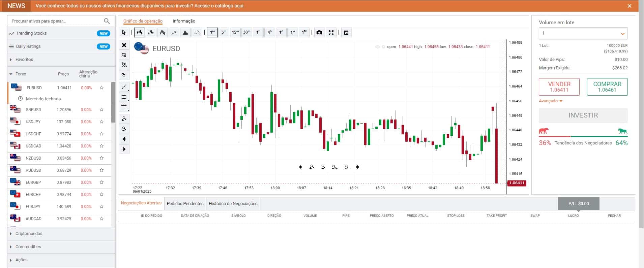This screenshot has height=268, width=644.
Task: Click the left arrow in the chart overlay controls
Action: click(300, 167)
